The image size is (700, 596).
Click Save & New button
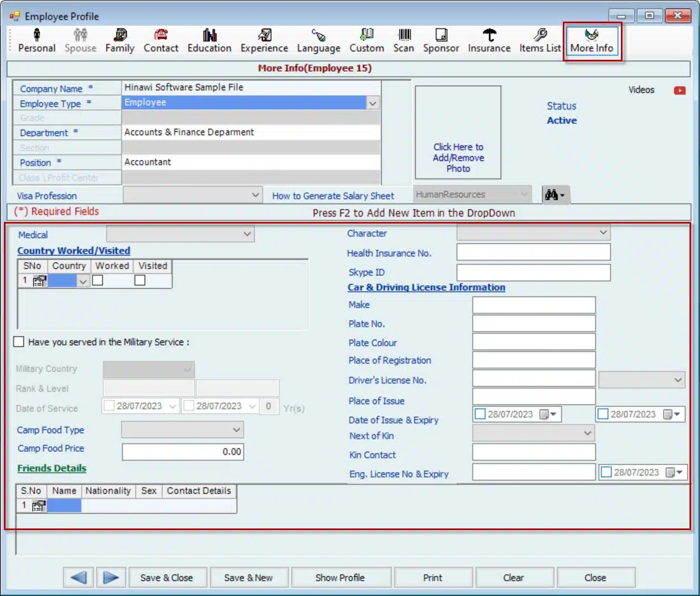coord(248,577)
